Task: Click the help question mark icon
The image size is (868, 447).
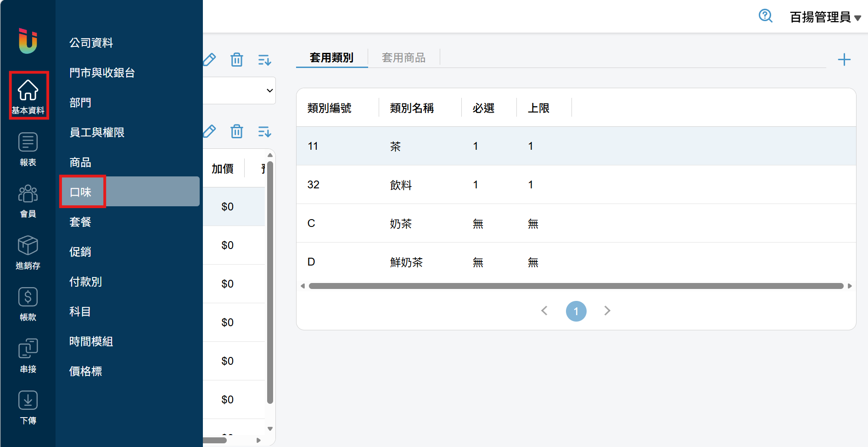Action: (765, 16)
